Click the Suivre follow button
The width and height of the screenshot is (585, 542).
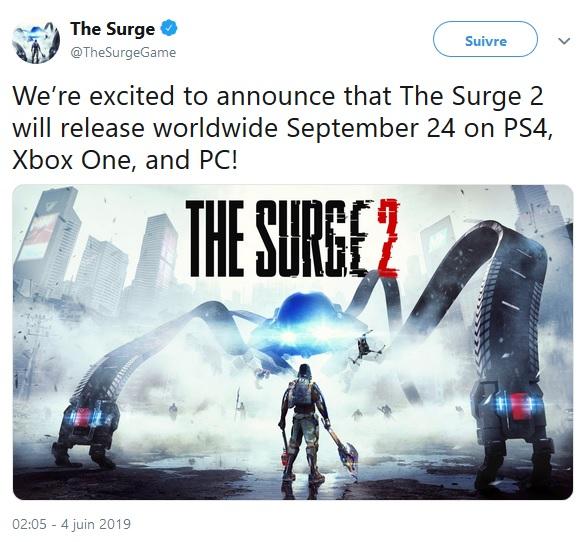pyautogui.click(x=485, y=40)
